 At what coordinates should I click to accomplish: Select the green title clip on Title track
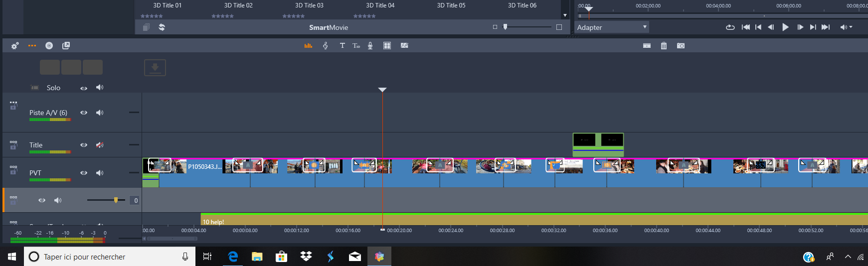coord(598,145)
